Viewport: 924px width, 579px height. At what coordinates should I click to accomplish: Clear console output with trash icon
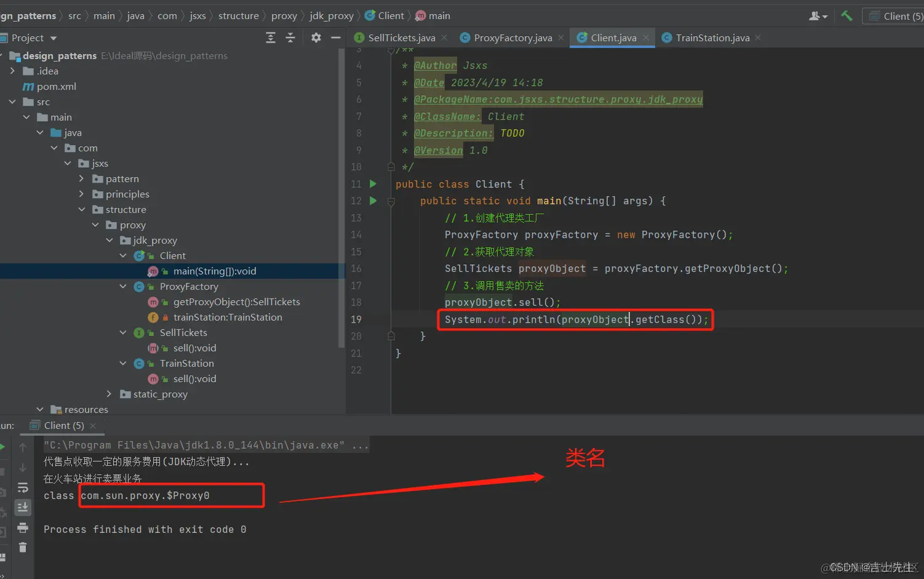(23, 547)
